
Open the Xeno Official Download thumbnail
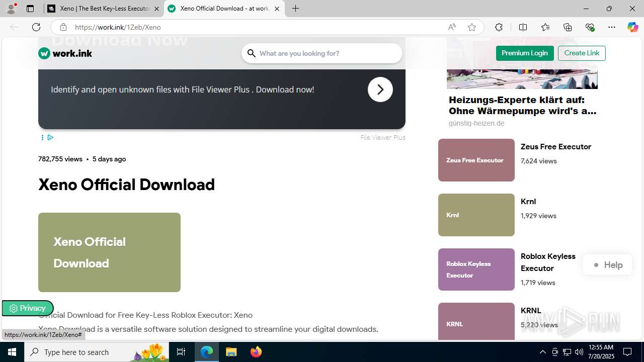coord(109,252)
